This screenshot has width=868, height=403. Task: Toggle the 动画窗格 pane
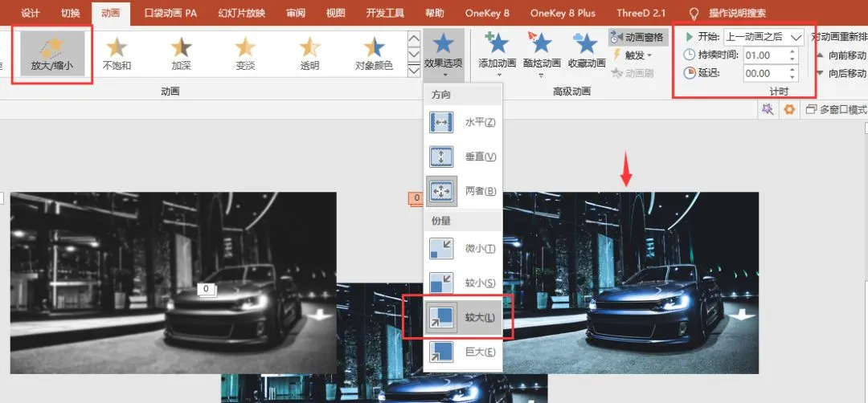coord(637,38)
